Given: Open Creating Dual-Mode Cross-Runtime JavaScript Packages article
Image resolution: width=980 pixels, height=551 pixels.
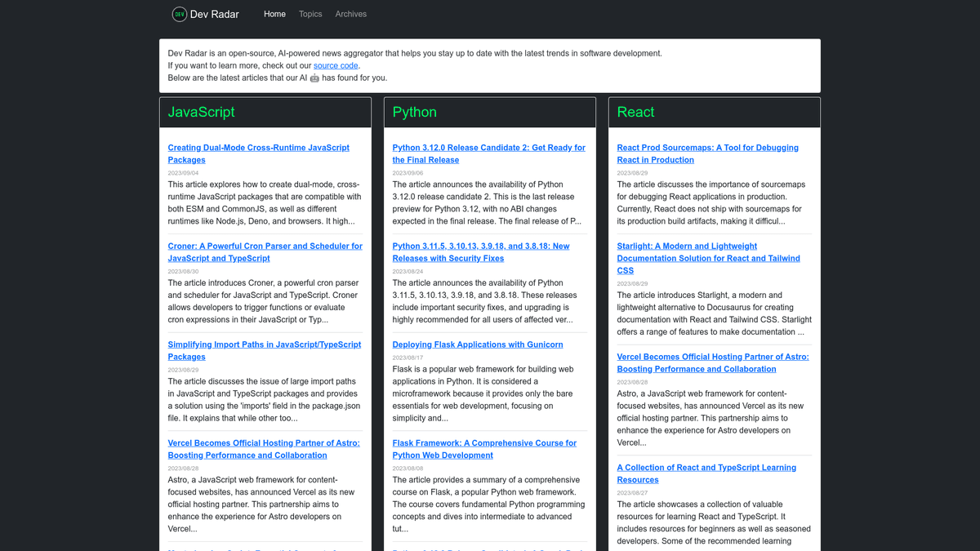Looking at the screenshot, I should coord(259,153).
